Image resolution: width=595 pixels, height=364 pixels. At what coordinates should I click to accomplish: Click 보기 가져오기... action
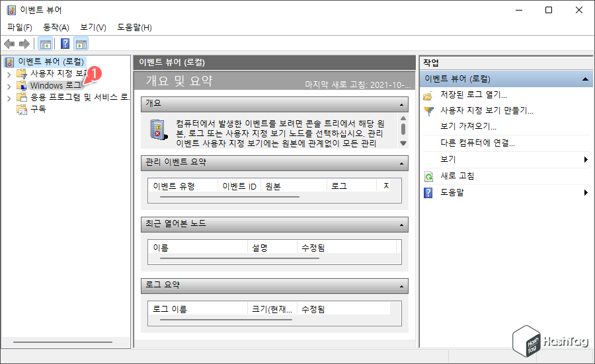tap(468, 126)
